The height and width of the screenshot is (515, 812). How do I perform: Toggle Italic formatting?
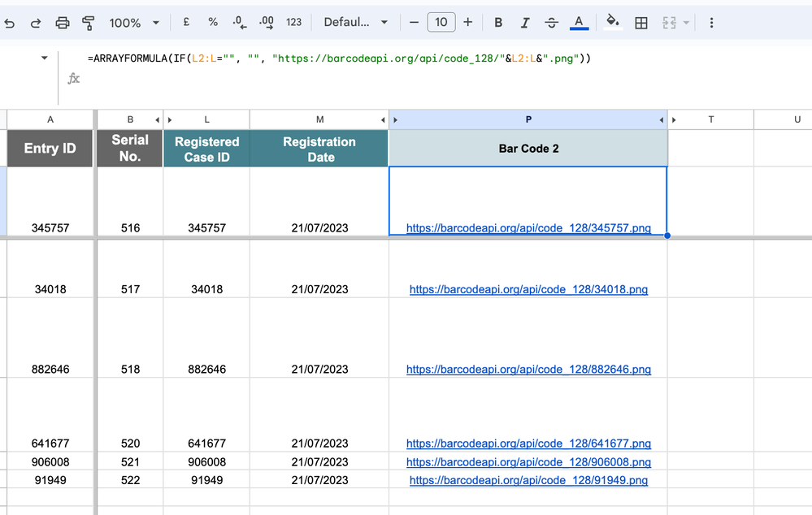(x=524, y=23)
